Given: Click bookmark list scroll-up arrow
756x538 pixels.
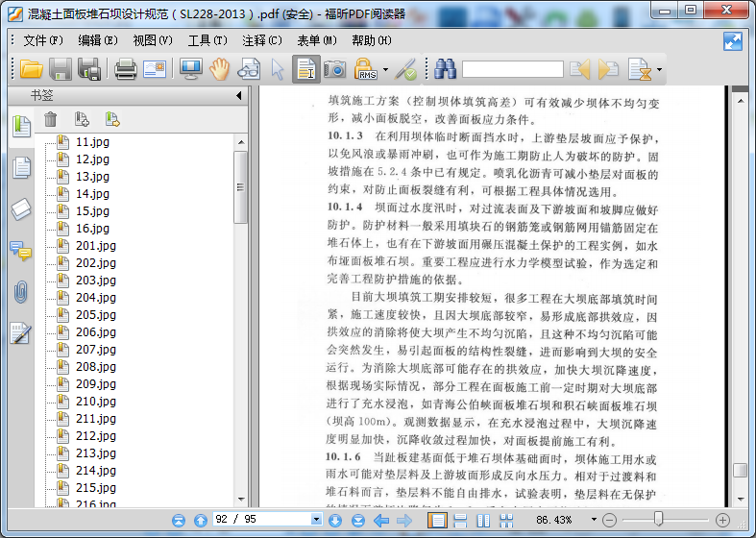Looking at the screenshot, I should coord(241,142).
